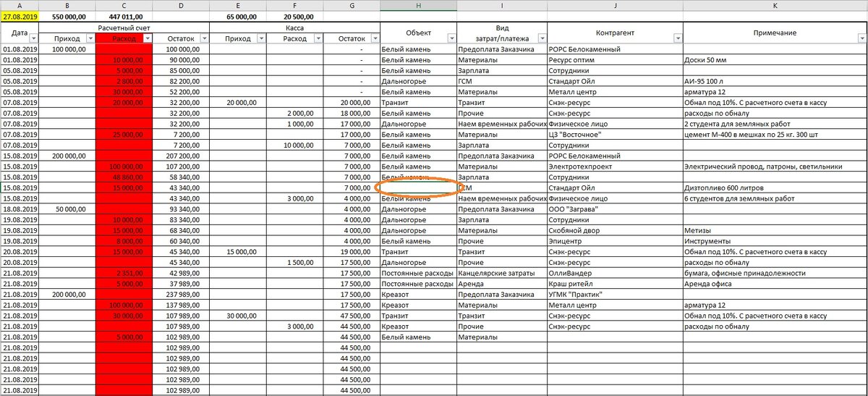Screen dimensions: 868x396
Task: Select highlighted column H header
Action: point(419,5)
